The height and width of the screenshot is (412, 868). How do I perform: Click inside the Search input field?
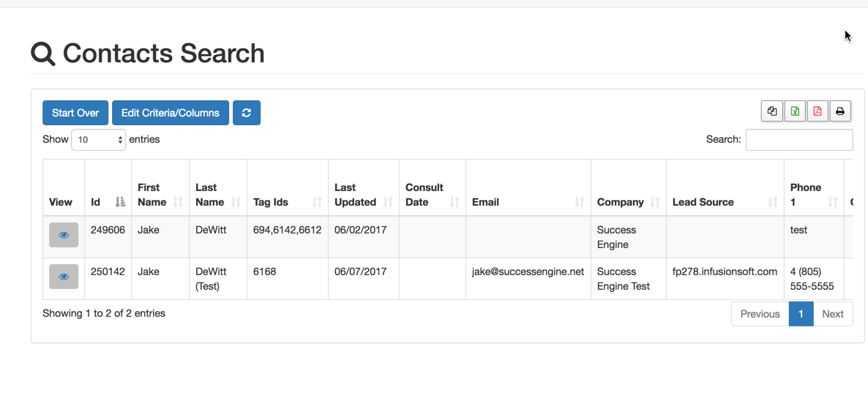[798, 140]
